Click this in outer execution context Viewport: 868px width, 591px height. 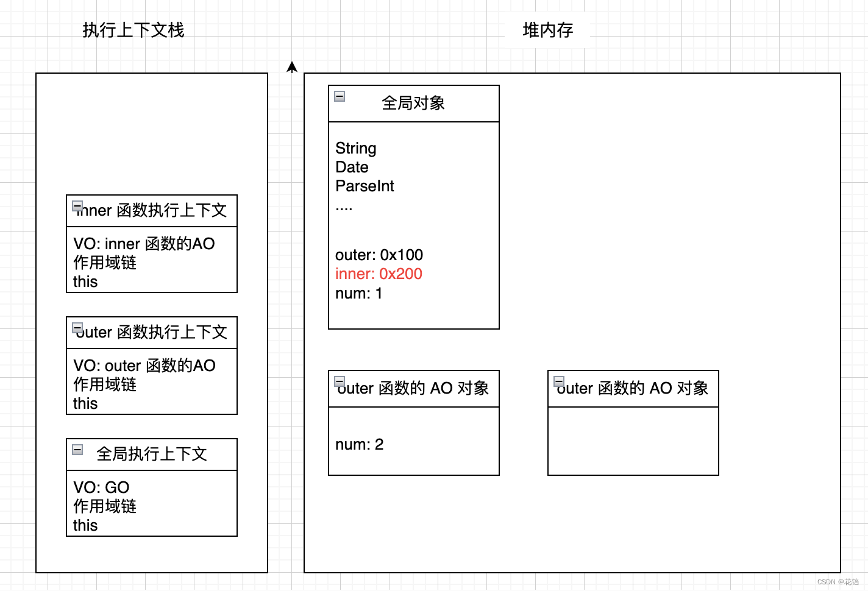tap(85, 403)
